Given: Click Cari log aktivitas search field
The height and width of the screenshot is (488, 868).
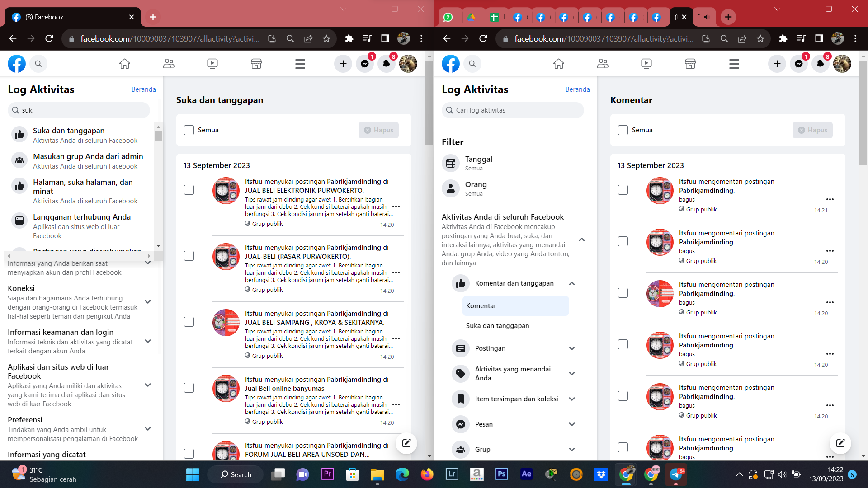Looking at the screenshot, I should (513, 110).
